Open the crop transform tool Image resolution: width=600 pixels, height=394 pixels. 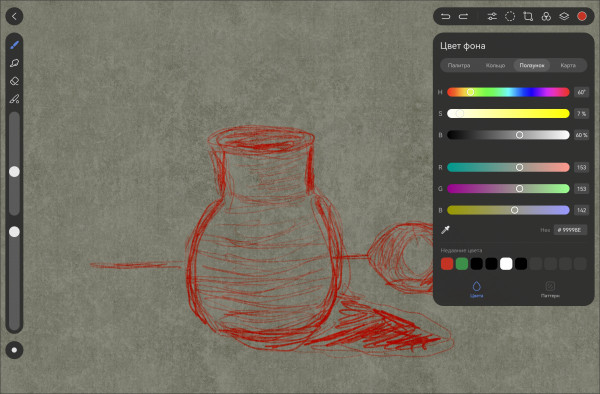(x=528, y=16)
